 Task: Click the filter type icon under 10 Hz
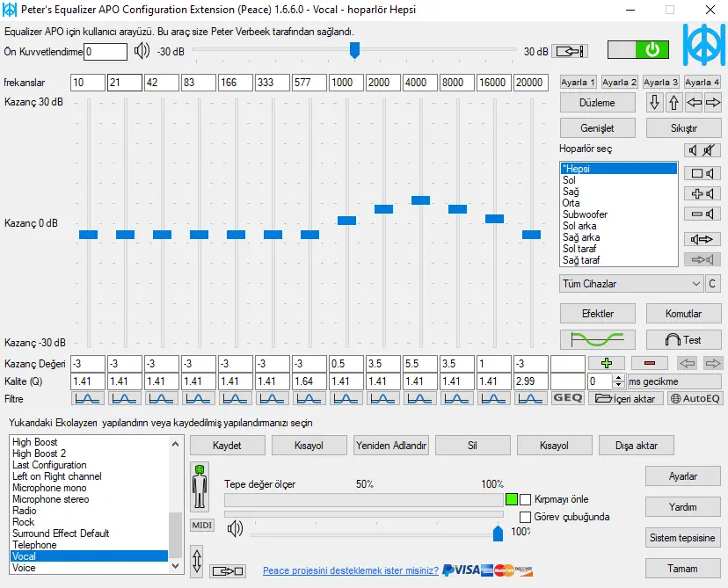[x=87, y=399]
